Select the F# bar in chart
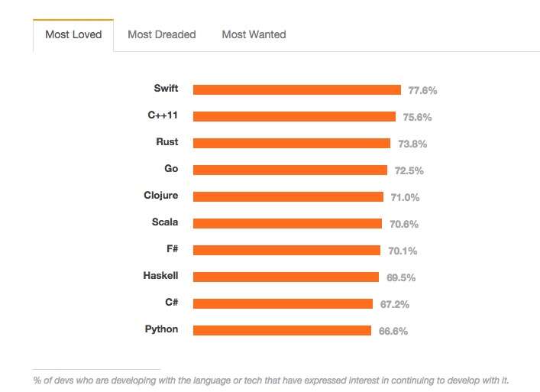This screenshot has width=540, height=392. click(286, 250)
